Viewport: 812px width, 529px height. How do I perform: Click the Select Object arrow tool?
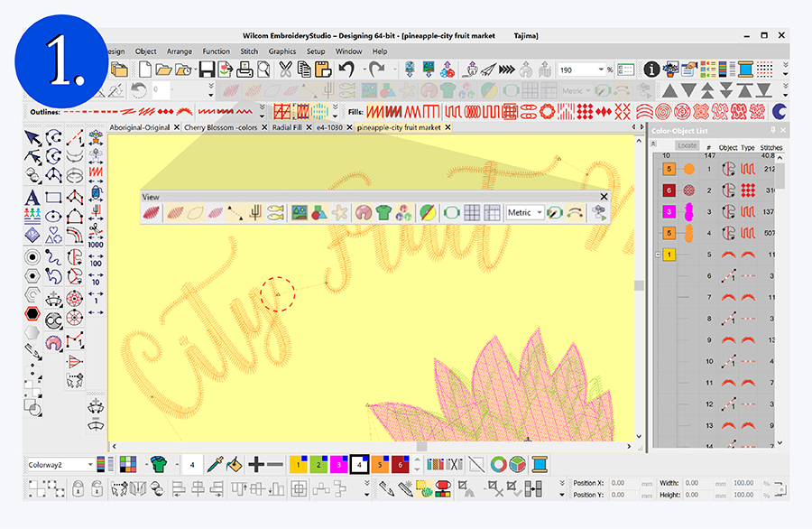coord(32,137)
